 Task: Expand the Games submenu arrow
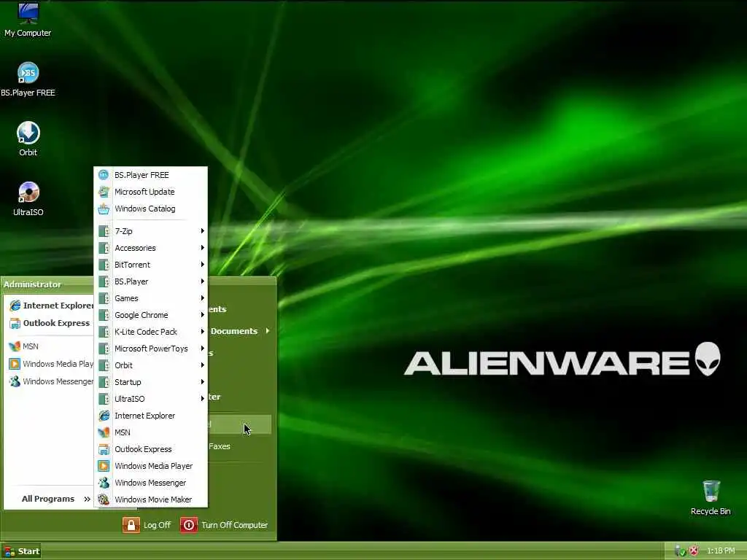point(203,298)
